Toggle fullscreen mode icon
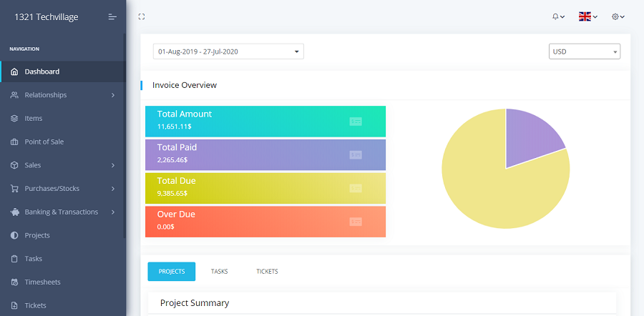 pyautogui.click(x=142, y=16)
